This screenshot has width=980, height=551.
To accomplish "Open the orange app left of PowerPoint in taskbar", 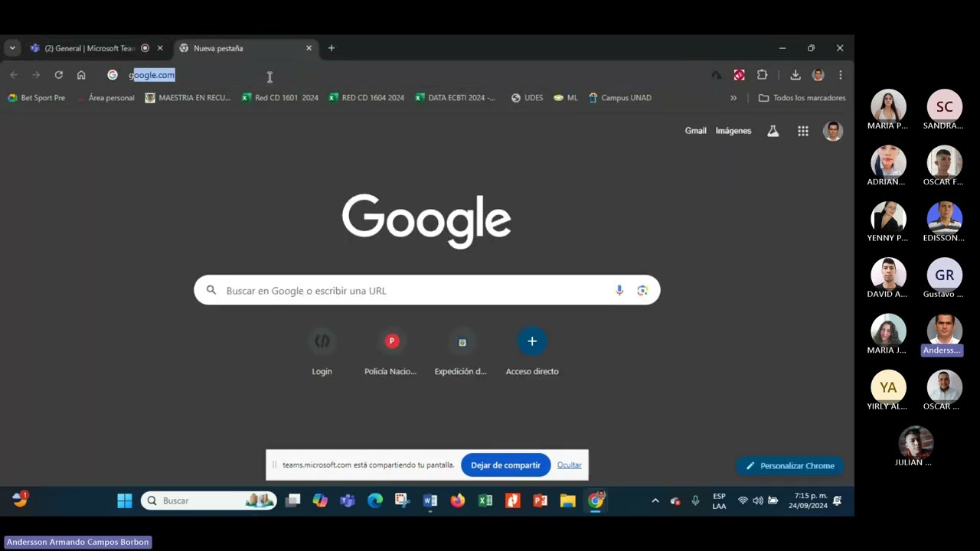I will [x=513, y=500].
